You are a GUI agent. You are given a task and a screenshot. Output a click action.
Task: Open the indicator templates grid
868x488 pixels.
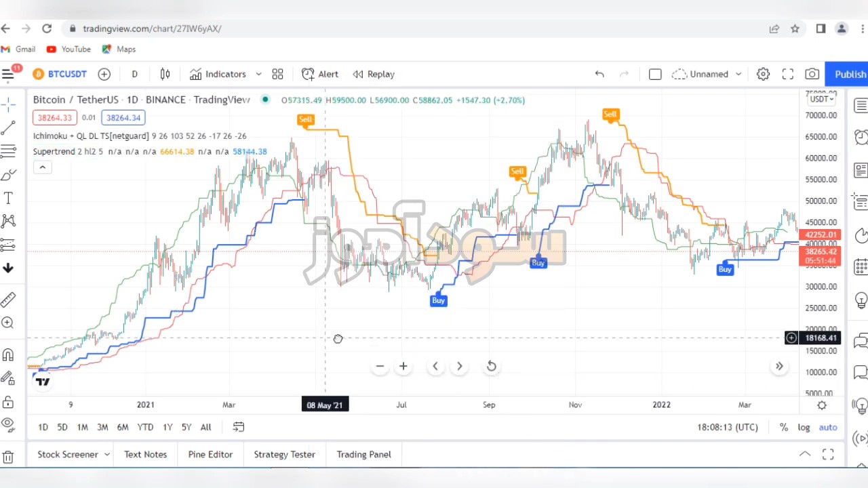tap(277, 74)
